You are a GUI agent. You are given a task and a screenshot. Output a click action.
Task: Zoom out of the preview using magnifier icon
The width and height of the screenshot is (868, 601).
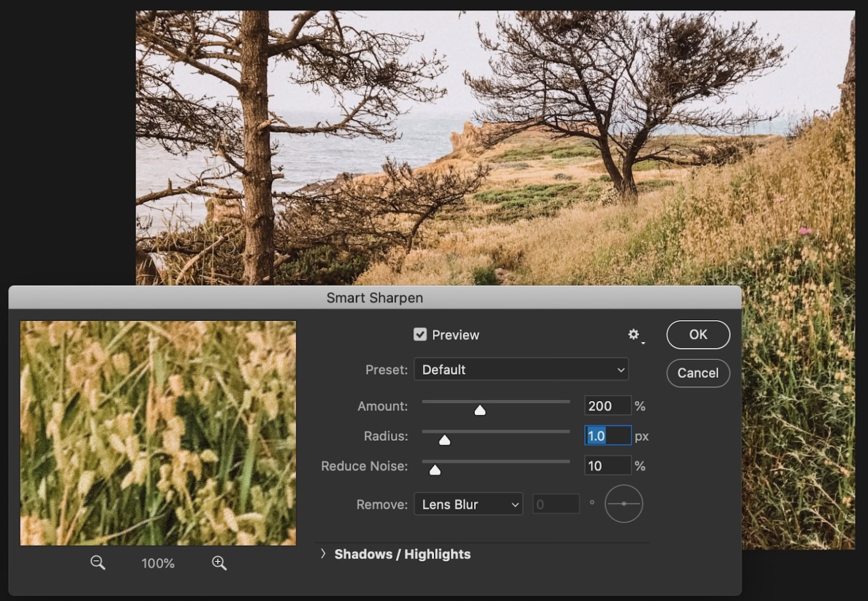click(x=97, y=563)
